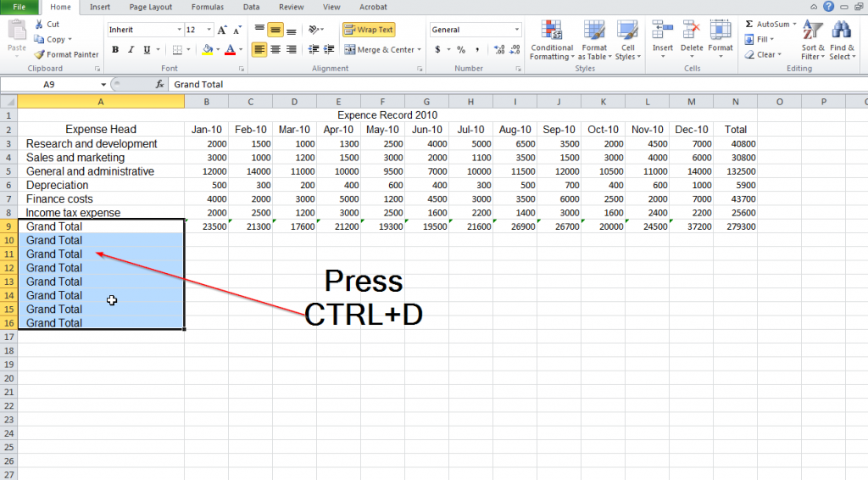Image resolution: width=868 pixels, height=480 pixels.
Task: Switch to the Acrobat tab
Action: point(373,7)
